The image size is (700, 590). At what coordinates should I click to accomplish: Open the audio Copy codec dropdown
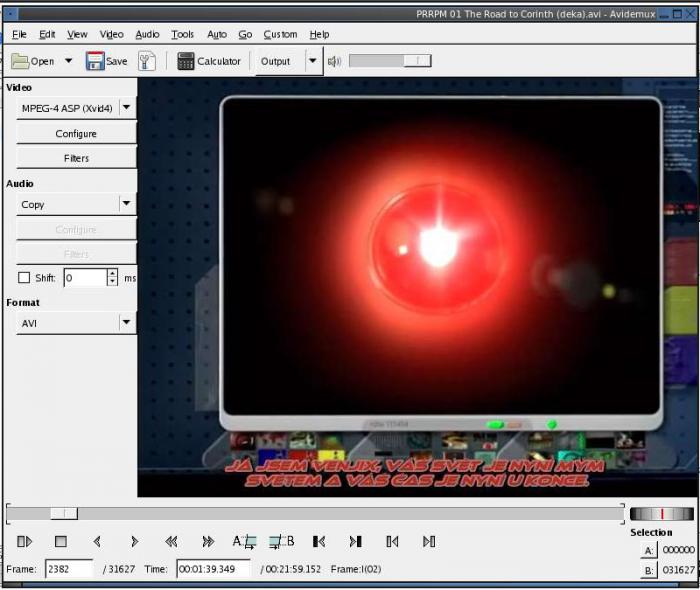(x=76, y=204)
